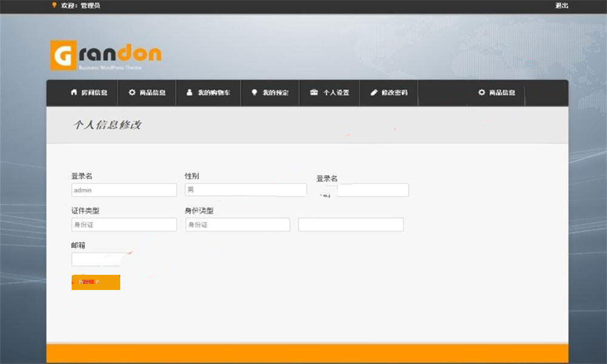Click the 邮箱 email input field
The width and height of the screenshot is (607, 364).
tap(96, 259)
